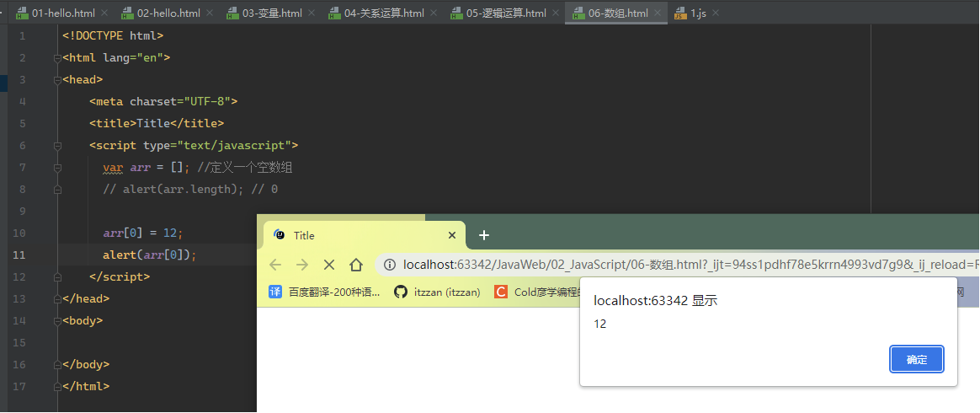Switch to the 01-hello.html editor tab
Screen dimensions: 980x413
point(61,13)
